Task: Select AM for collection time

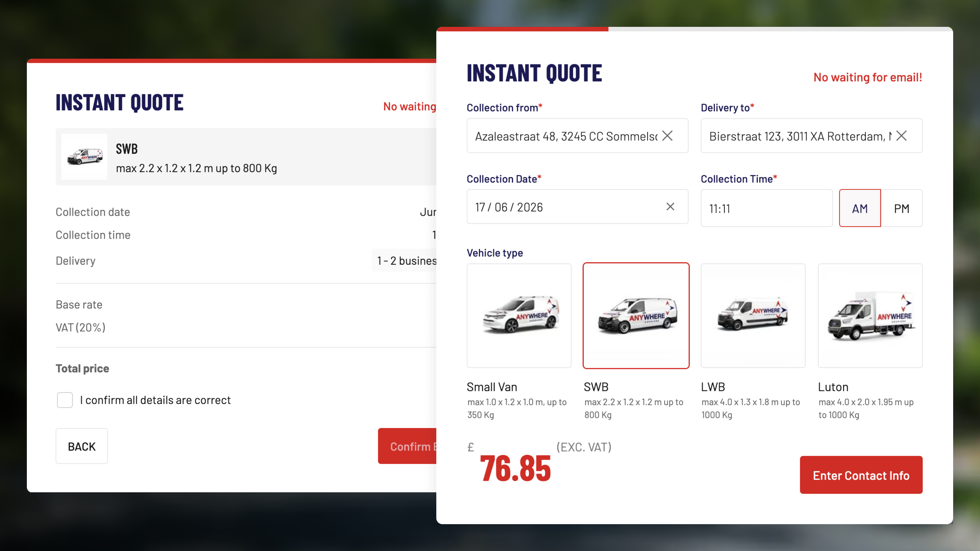Action: (860, 208)
